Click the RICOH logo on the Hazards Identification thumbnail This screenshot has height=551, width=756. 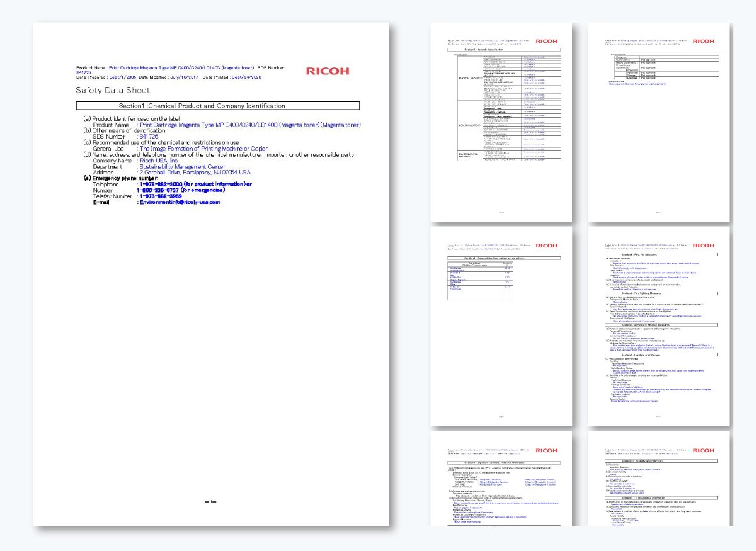click(x=547, y=41)
